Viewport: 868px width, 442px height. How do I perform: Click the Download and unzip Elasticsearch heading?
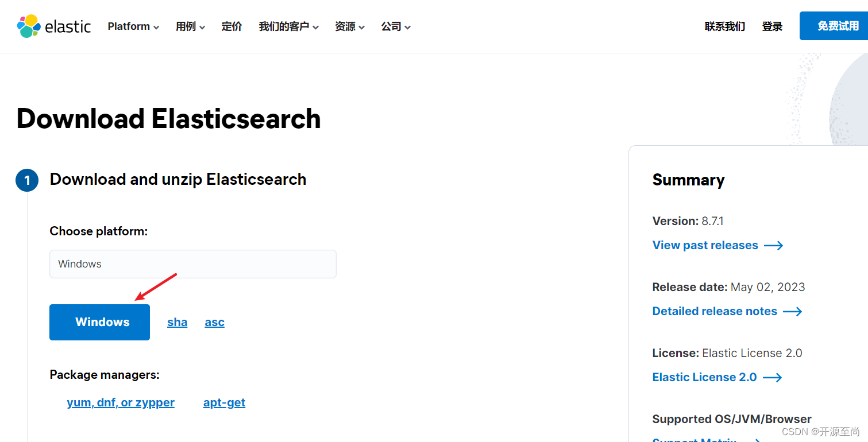(x=178, y=179)
